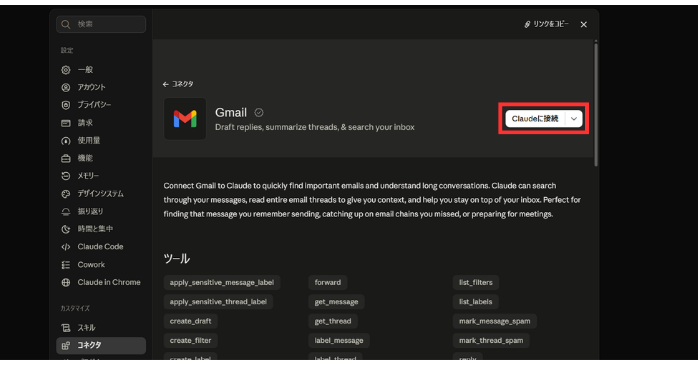Go back via コネクタ arrow link
Screen dimensions: 698x365
click(178, 84)
